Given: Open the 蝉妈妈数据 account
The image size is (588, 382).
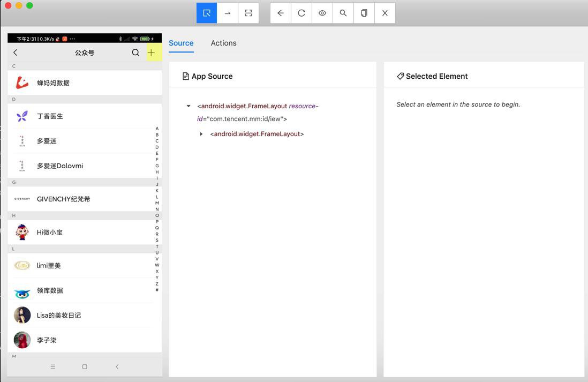Looking at the screenshot, I should [85, 83].
